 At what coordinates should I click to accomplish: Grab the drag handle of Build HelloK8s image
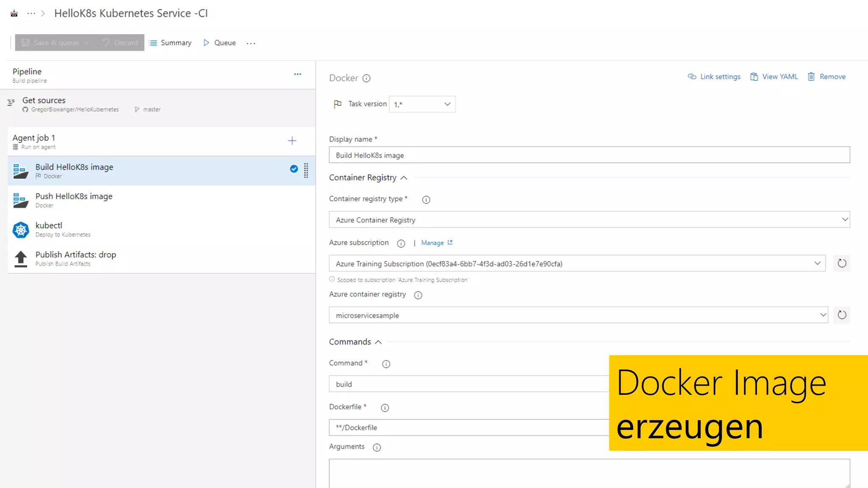tap(306, 170)
